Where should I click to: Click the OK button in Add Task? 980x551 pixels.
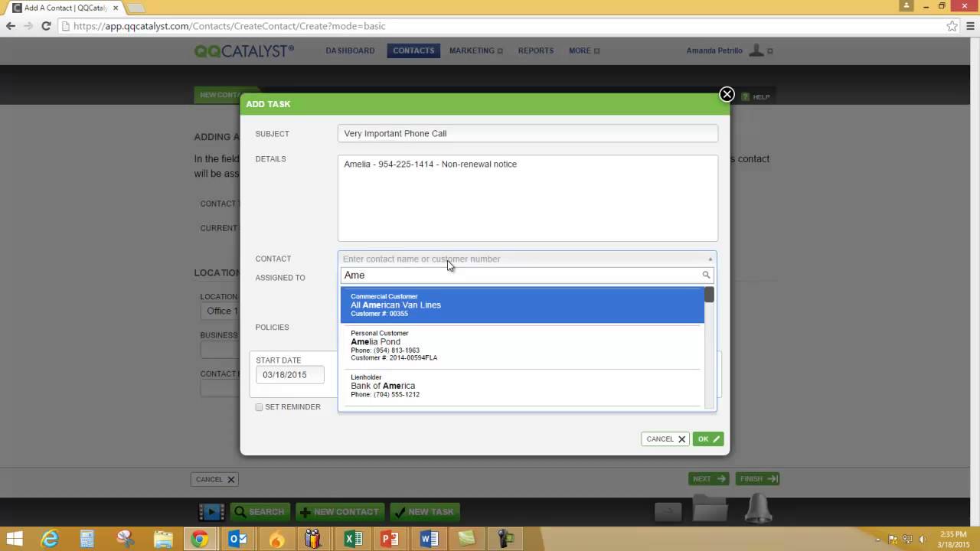click(x=708, y=439)
